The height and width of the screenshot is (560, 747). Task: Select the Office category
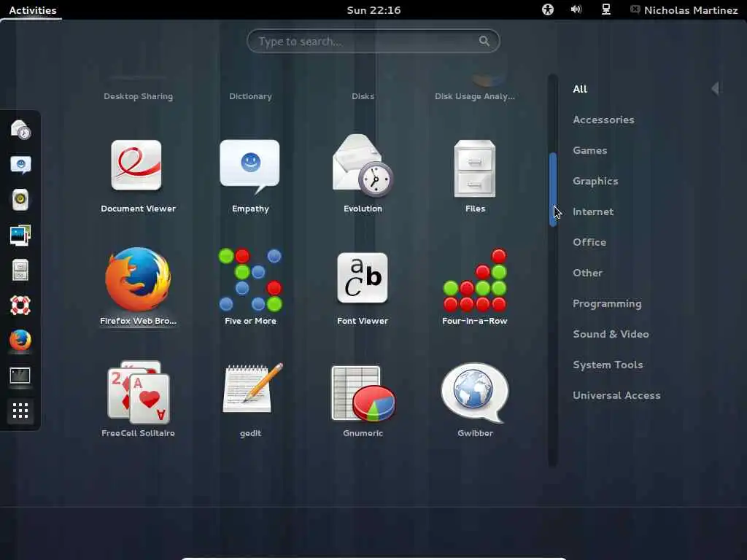589,242
